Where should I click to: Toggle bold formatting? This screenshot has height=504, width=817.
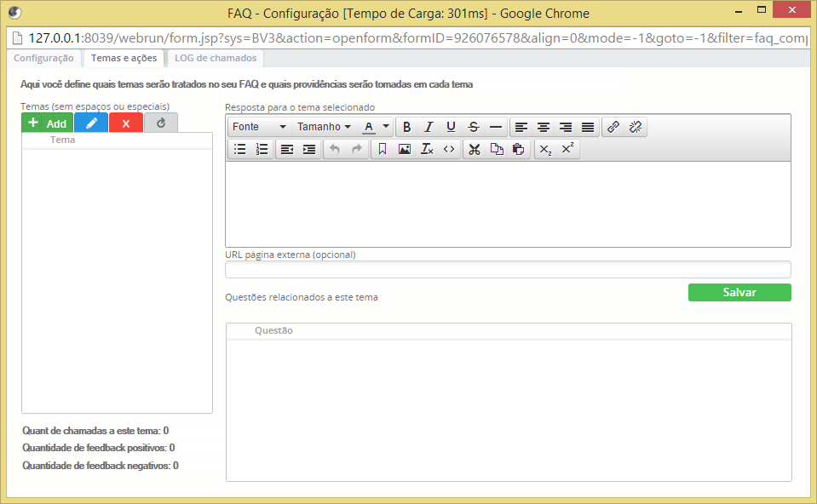[x=407, y=127]
